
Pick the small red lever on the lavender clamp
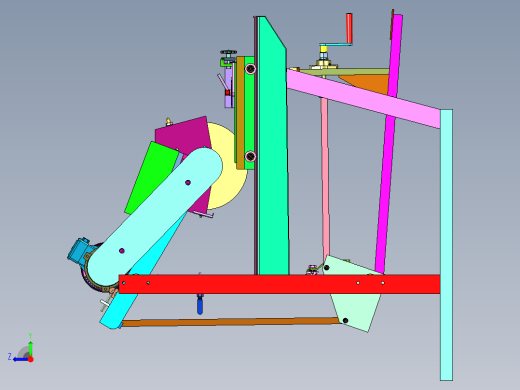click(x=227, y=92)
